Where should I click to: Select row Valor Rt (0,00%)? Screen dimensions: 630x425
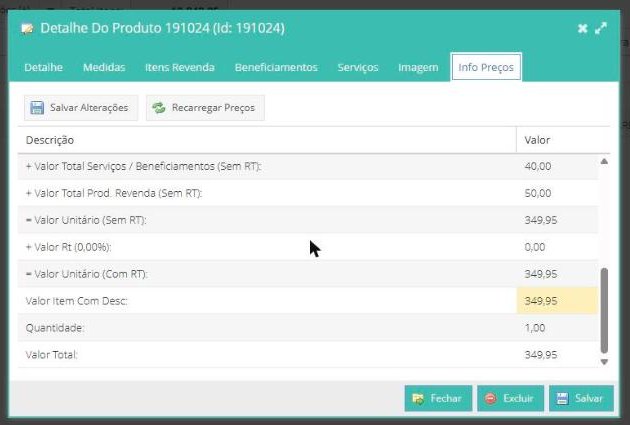pos(308,247)
